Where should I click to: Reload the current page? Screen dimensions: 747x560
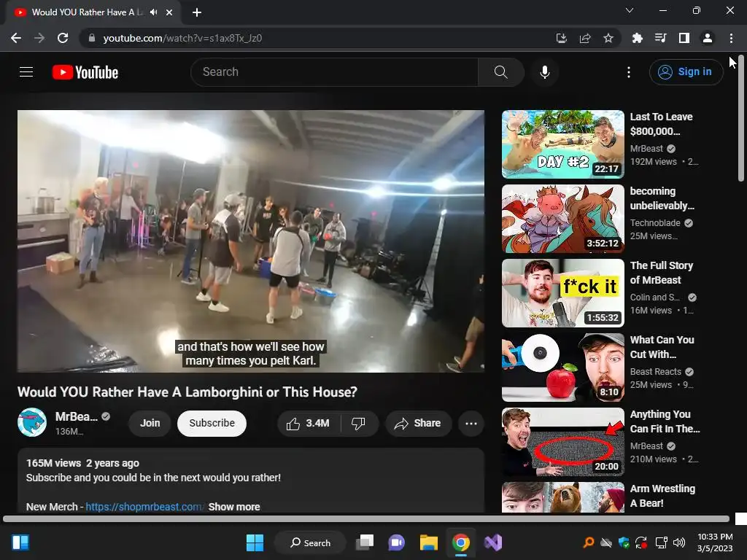(x=63, y=38)
